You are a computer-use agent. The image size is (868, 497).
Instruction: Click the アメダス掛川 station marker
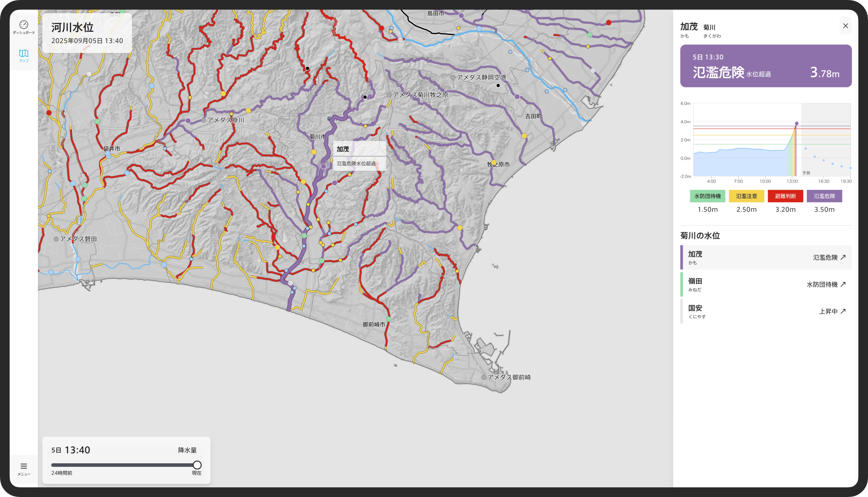(x=204, y=120)
